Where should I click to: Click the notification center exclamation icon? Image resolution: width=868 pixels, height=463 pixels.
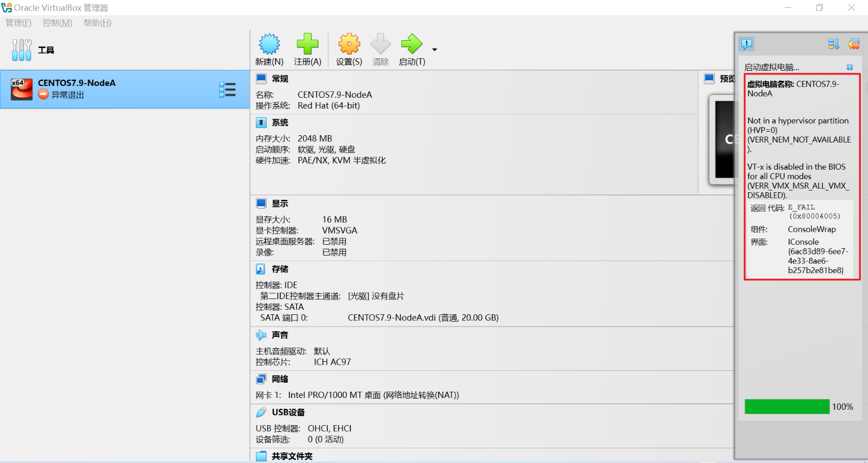tap(747, 44)
